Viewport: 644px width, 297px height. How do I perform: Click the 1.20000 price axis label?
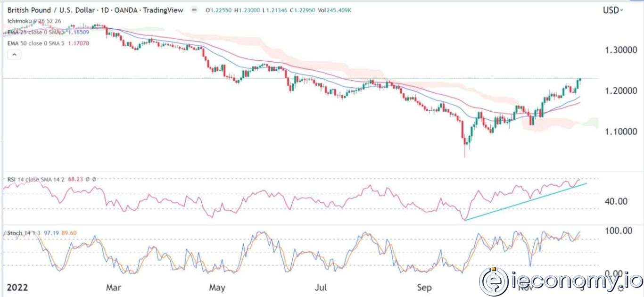click(x=621, y=91)
